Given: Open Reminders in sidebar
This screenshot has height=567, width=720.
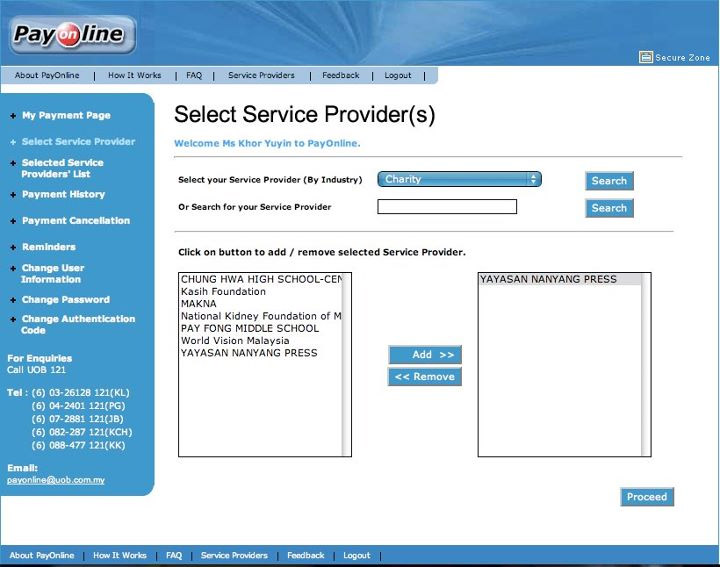Looking at the screenshot, I should click(49, 247).
